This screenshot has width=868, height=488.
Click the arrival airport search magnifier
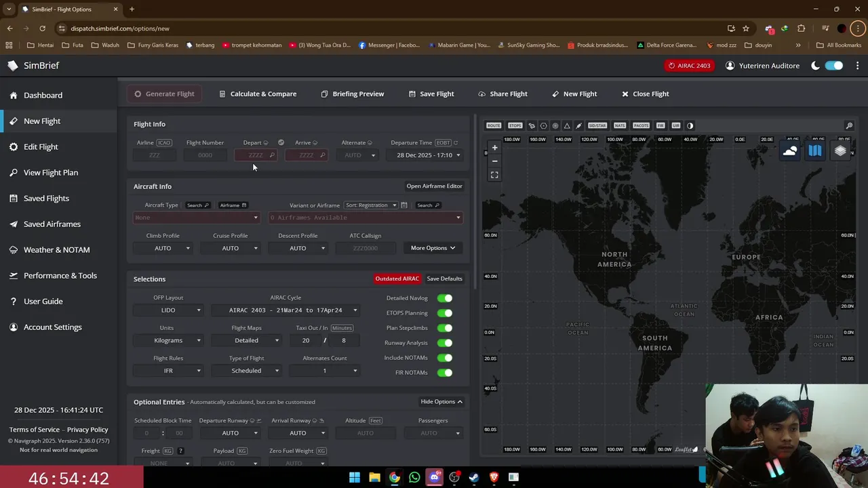tap(322, 155)
